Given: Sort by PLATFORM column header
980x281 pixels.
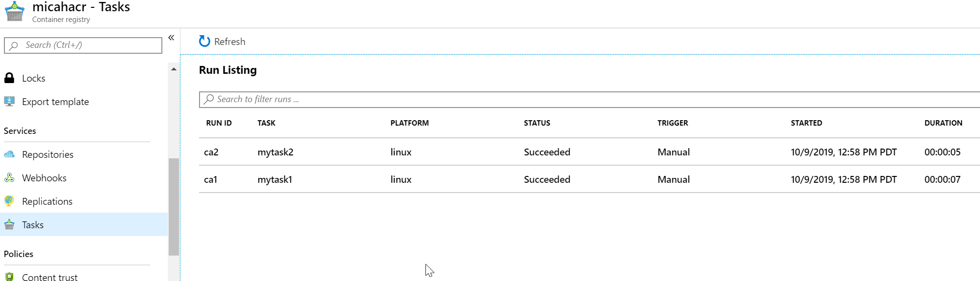Looking at the screenshot, I should pos(409,123).
